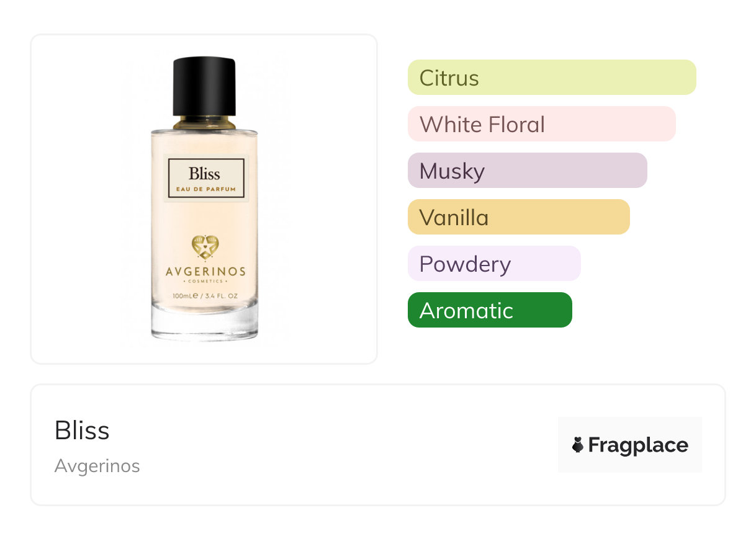
Task: Click the gold heart logo on bottle
Action: 205,248
